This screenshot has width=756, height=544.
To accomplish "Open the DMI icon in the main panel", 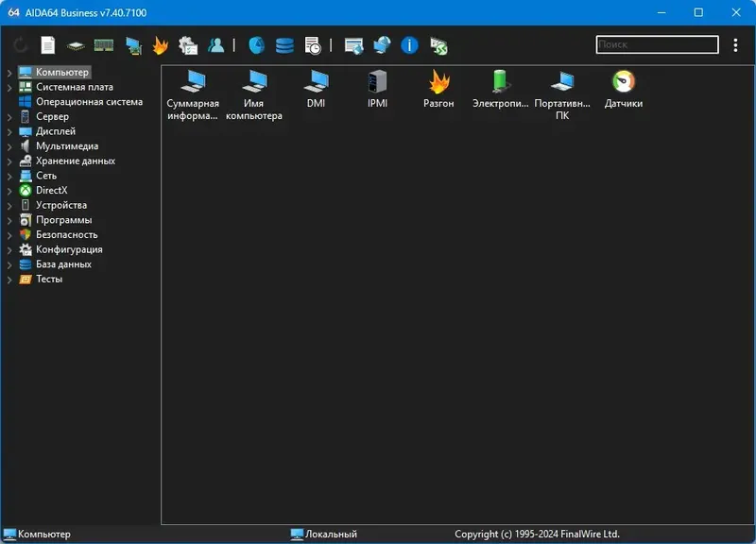I will [x=315, y=82].
